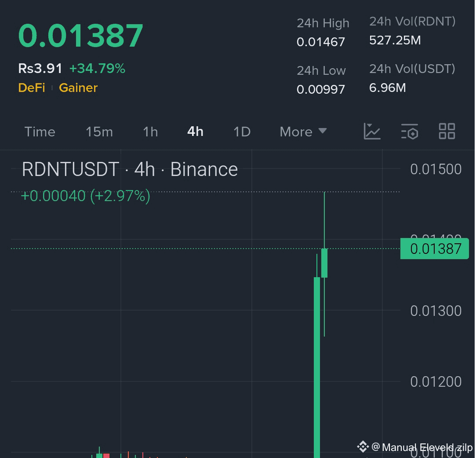Click the 24h Vol(RDNT) label
The image size is (476, 458).
412,21
